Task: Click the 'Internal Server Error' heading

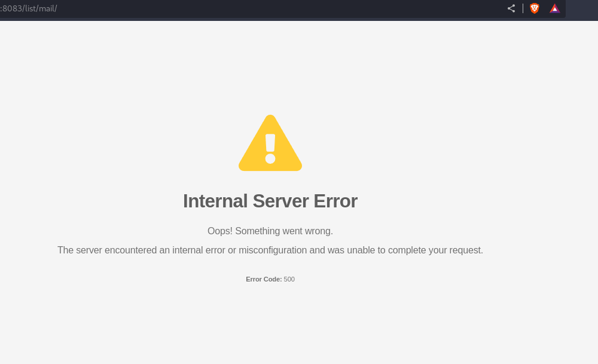Action: coord(270,201)
